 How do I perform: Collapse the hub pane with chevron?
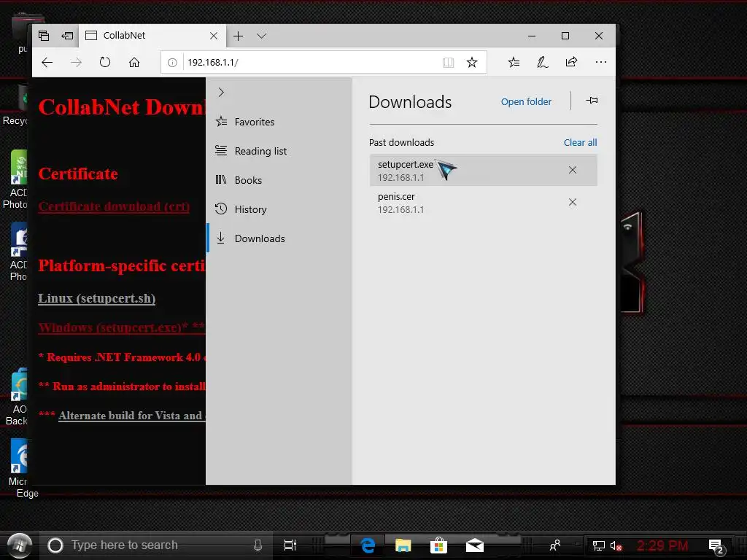point(221,93)
